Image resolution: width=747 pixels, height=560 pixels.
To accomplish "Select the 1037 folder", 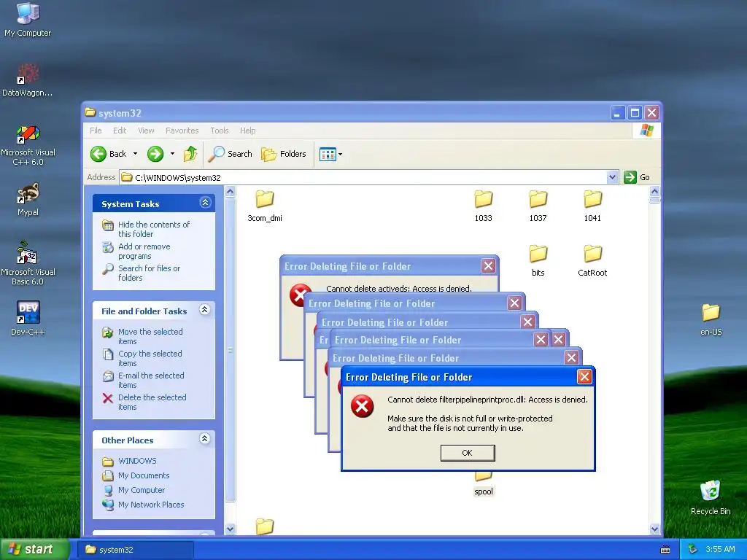I will click(538, 206).
